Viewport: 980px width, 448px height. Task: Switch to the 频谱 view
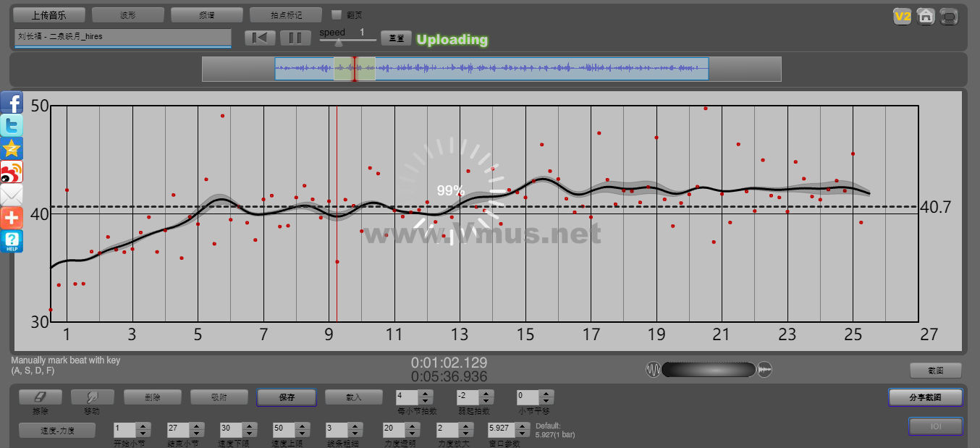pos(207,14)
